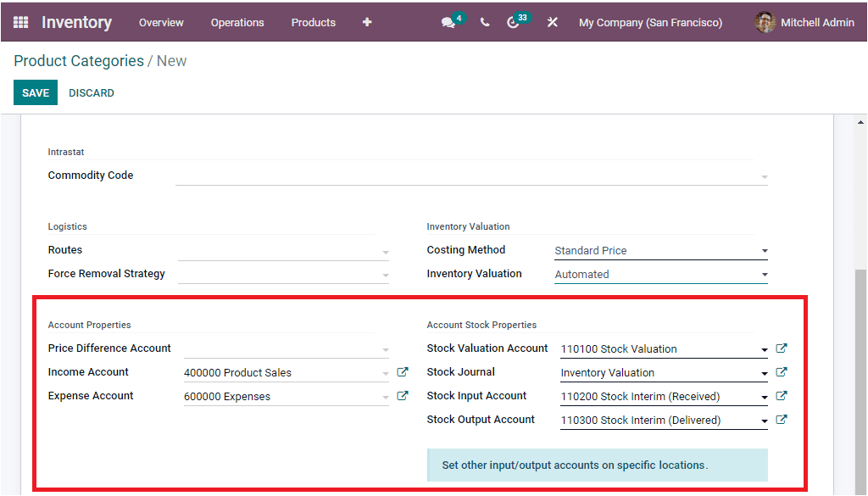This screenshot has height=496, width=868.
Task: Open the Discuss messages icon
Action: click(x=448, y=22)
